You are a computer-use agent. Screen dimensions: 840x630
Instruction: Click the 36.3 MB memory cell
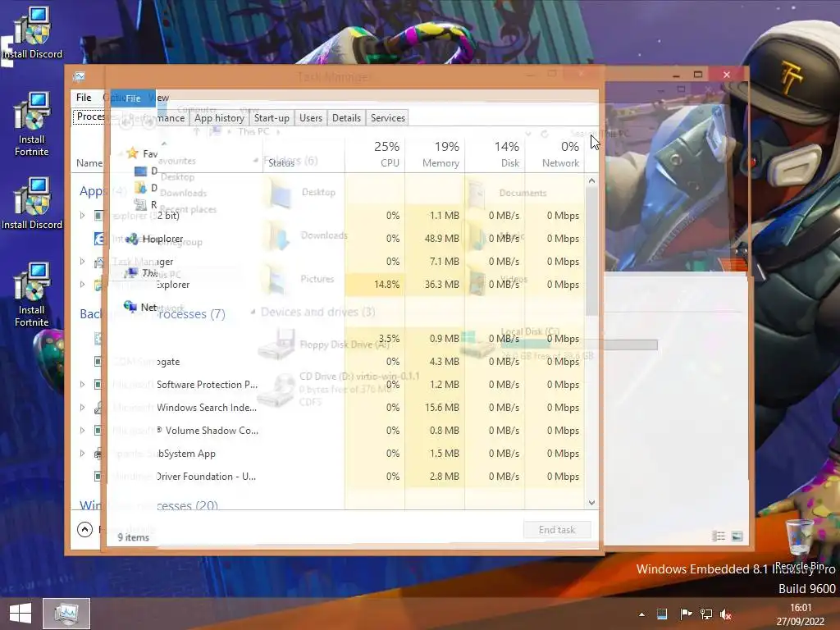[435, 285]
